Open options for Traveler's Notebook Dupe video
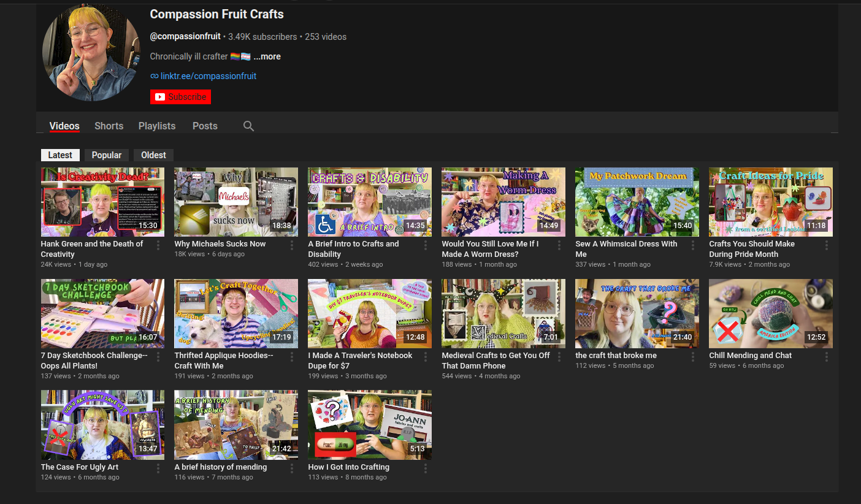Image resolution: width=861 pixels, height=504 pixels. click(426, 357)
